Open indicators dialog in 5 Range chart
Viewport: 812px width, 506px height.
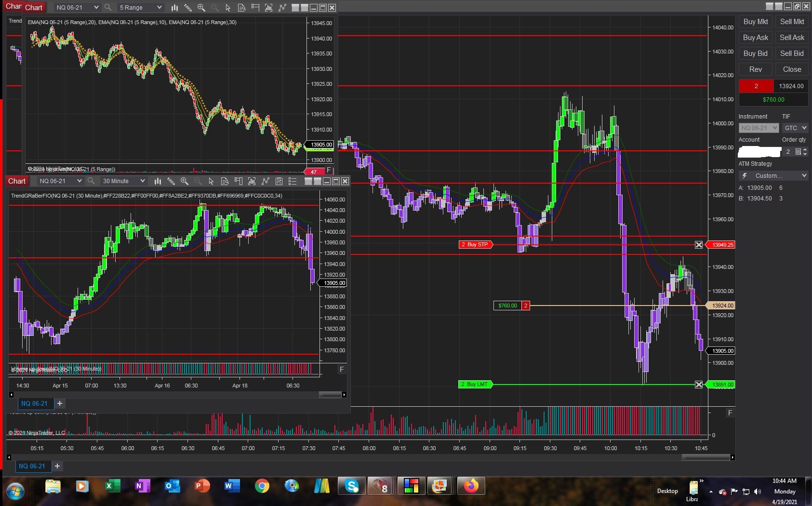(268, 8)
